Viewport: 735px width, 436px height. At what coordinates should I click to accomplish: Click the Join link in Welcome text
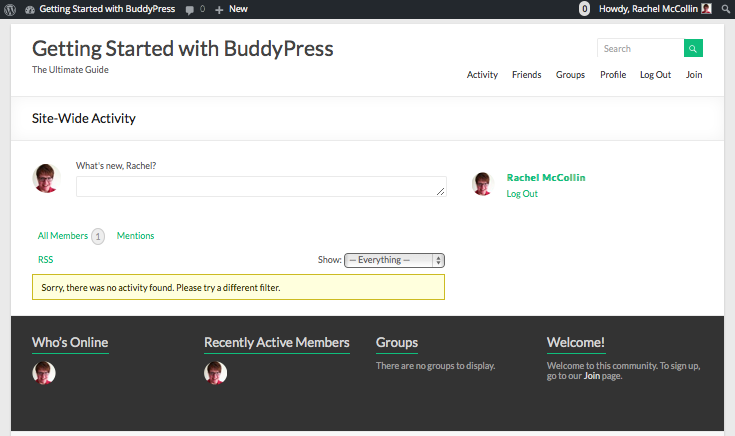pos(592,376)
